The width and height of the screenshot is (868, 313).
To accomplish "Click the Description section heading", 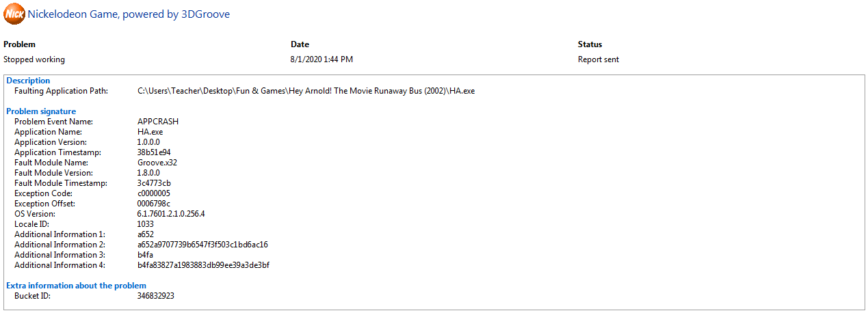I will [x=28, y=81].
